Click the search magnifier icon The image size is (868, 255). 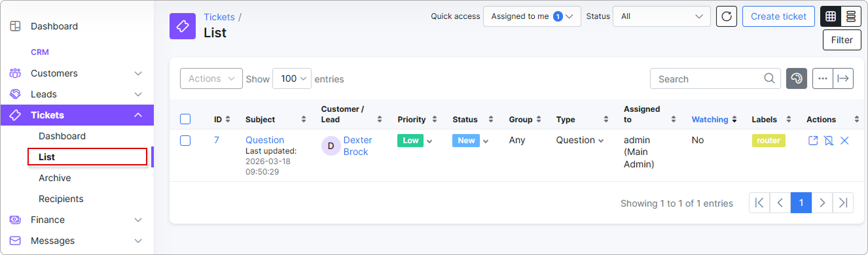[x=770, y=78]
